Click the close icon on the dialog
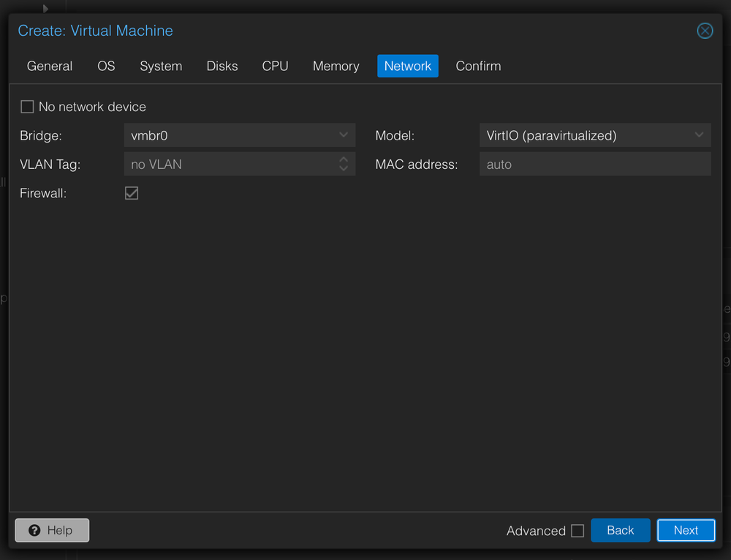 [705, 31]
